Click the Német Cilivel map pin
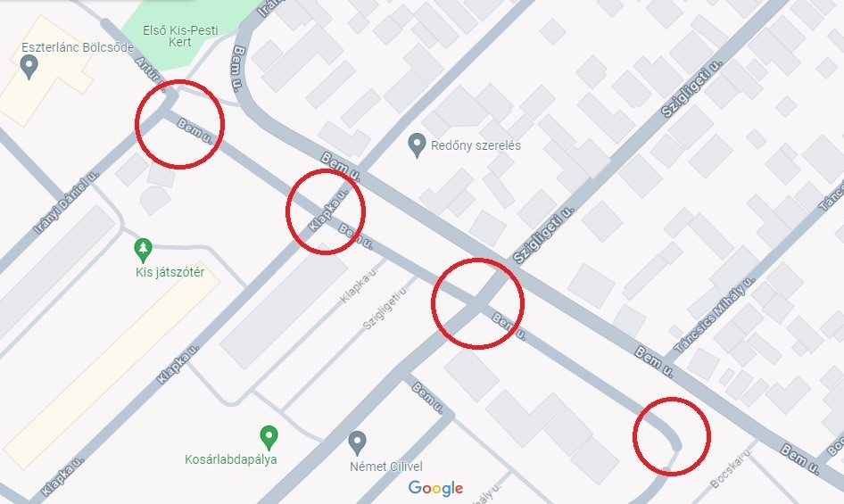This screenshot has height=504, width=844. 358,443
